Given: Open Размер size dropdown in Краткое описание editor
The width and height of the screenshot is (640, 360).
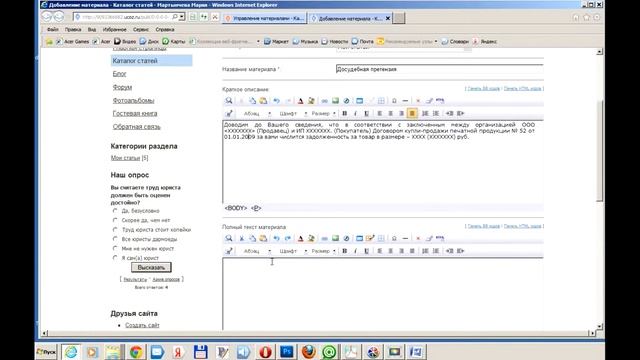Looking at the screenshot, I should [323, 113].
